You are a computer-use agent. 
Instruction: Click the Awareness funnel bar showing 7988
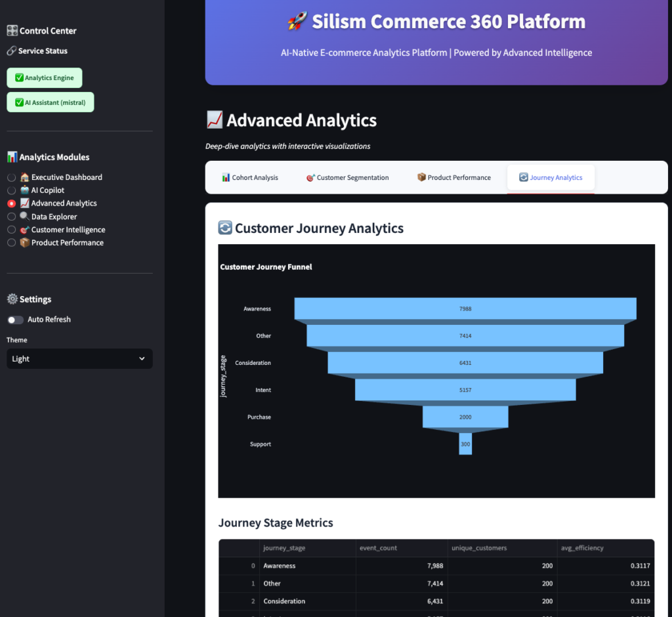point(465,308)
